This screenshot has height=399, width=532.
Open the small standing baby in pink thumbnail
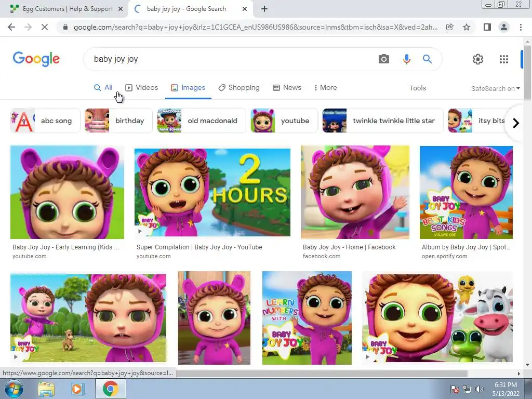coord(214,318)
